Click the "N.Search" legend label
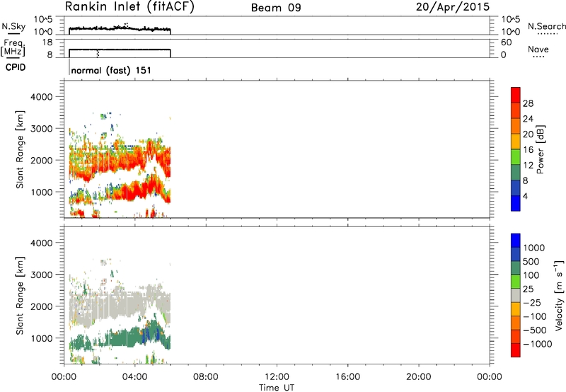 [546, 26]
